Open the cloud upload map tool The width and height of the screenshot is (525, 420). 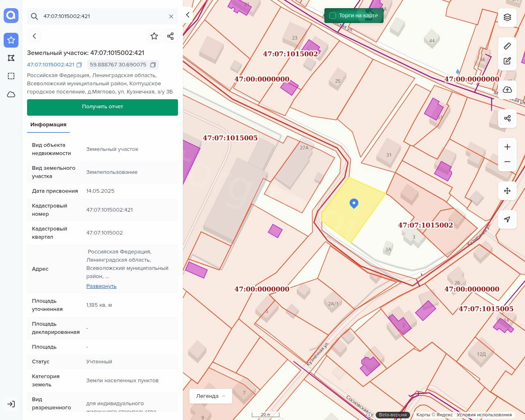[x=507, y=90]
